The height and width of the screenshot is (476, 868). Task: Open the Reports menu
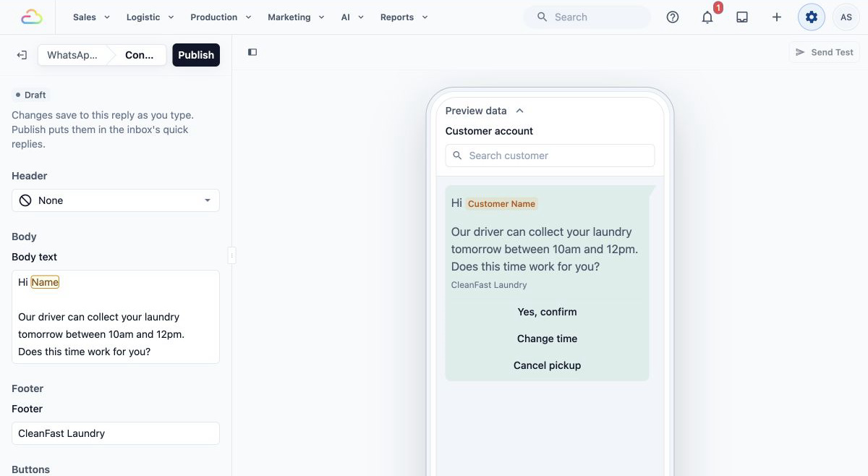tap(404, 17)
